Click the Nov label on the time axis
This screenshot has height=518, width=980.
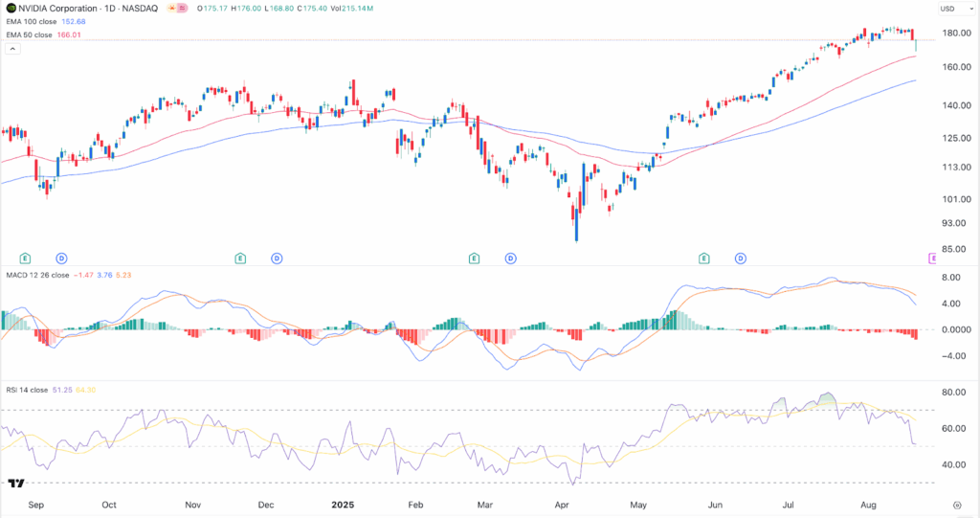point(193,505)
